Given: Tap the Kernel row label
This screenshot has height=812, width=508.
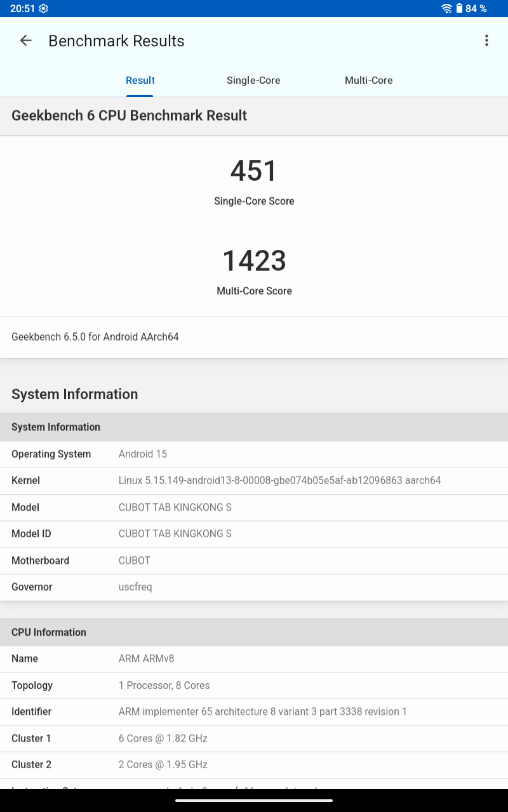Looking at the screenshot, I should pos(25,481).
